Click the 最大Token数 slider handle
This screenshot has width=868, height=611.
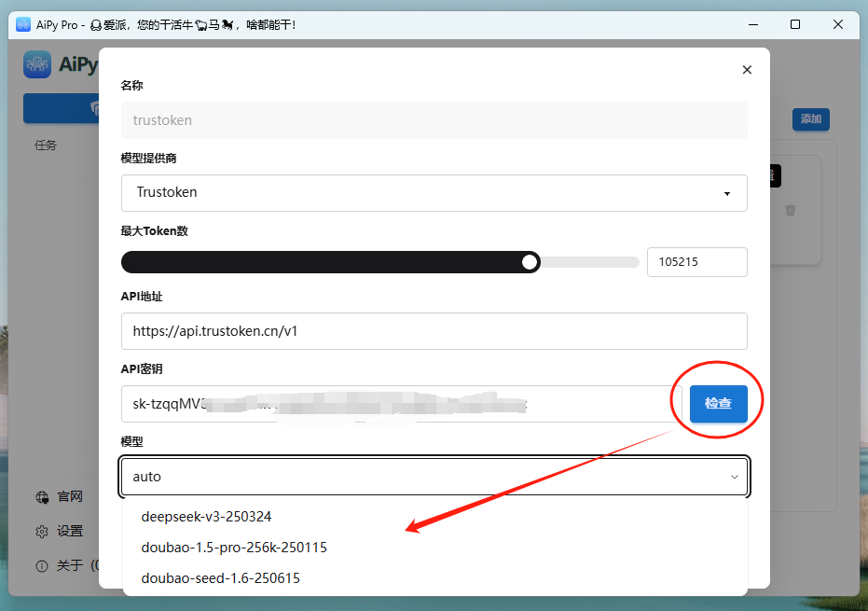(530, 262)
